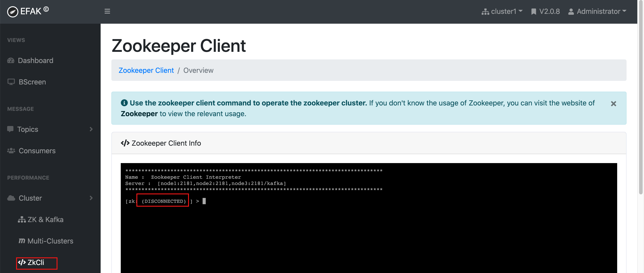The width and height of the screenshot is (644, 273).
Task: Collapse the Cluster menu
Action: (x=50, y=198)
